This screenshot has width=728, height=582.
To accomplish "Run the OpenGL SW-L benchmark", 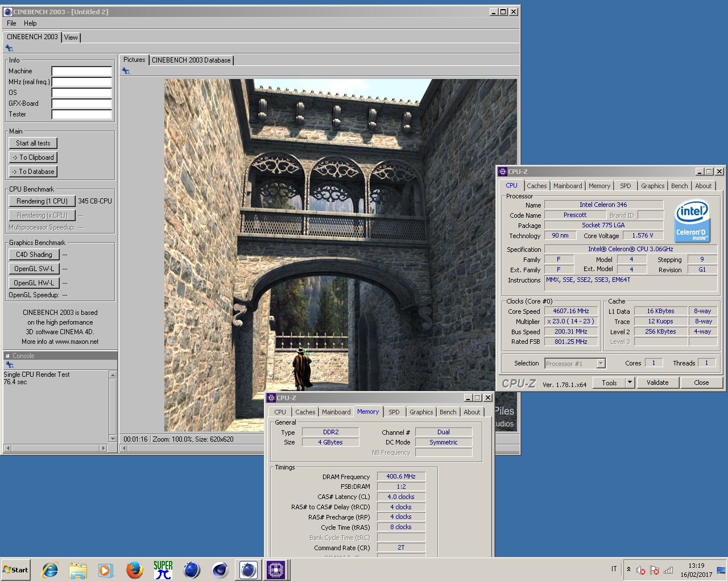I will (34, 269).
